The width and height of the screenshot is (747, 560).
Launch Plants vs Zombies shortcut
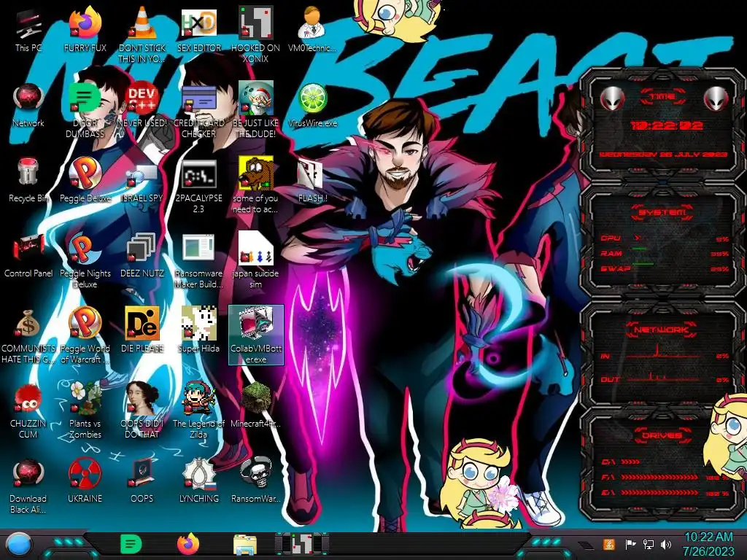[x=85, y=411]
